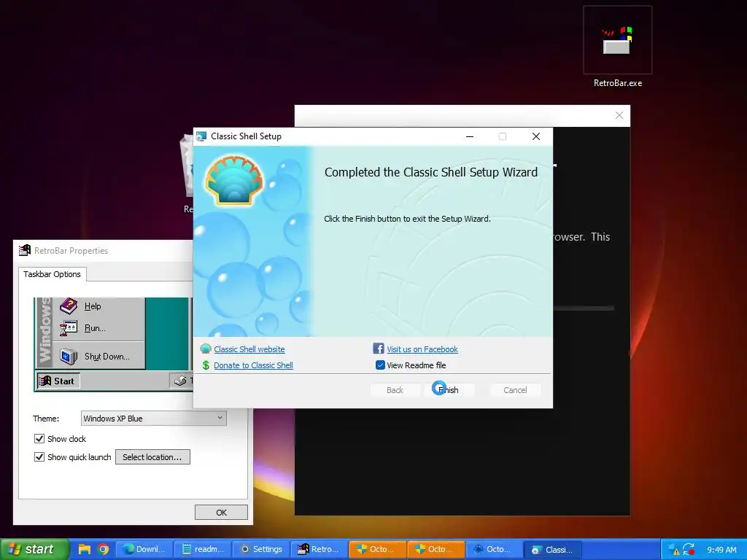Switch to the Downl... Edge taskbar button
The height and width of the screenshot is (560, 747).
[144, 550]
